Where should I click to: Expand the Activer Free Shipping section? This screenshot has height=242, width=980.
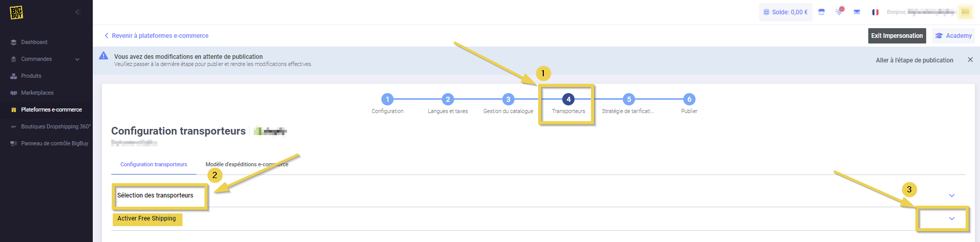pyautogui.click(x=952, y=218)
